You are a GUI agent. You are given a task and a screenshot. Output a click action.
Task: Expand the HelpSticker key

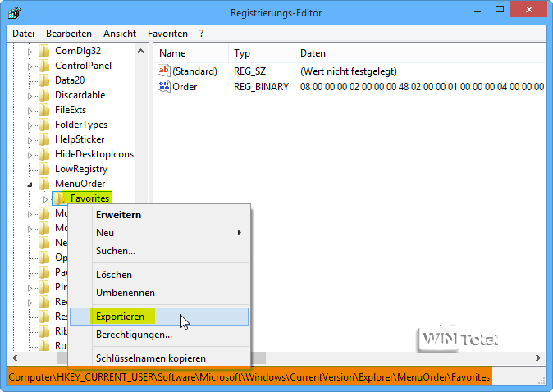pyautogui.click(x=30, y=141)
